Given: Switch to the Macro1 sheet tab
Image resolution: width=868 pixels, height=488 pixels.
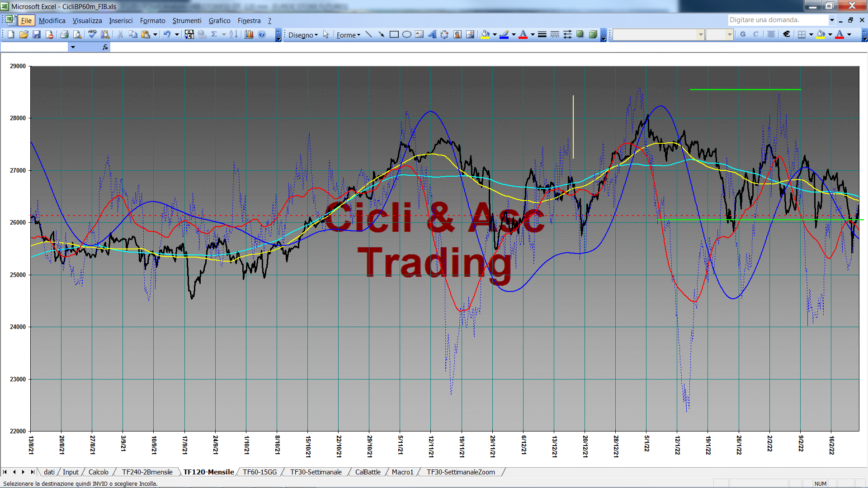Looking at the screenshot, I should click(402, 472).
